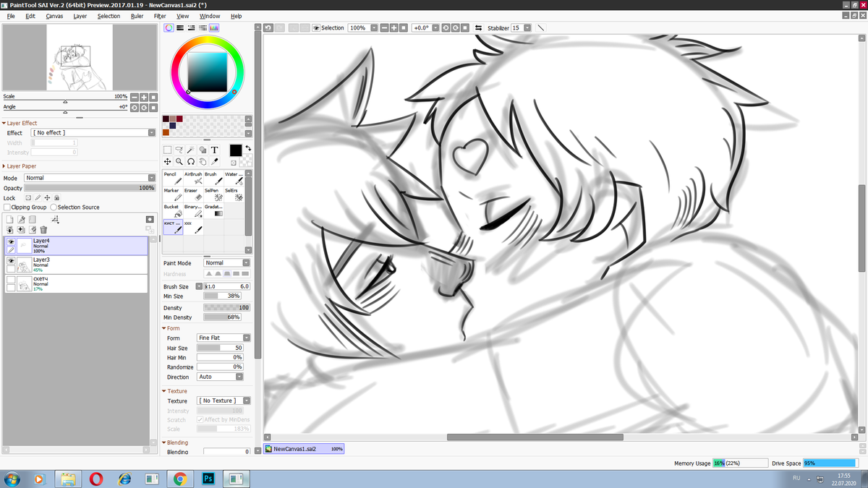Open the Filter menu
Viewport: 868px width, 488px height.
click(x=160, y=16)
